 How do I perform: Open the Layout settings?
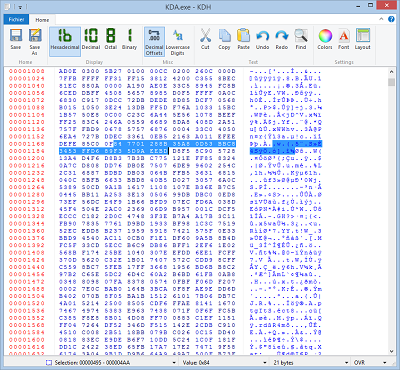363,39
